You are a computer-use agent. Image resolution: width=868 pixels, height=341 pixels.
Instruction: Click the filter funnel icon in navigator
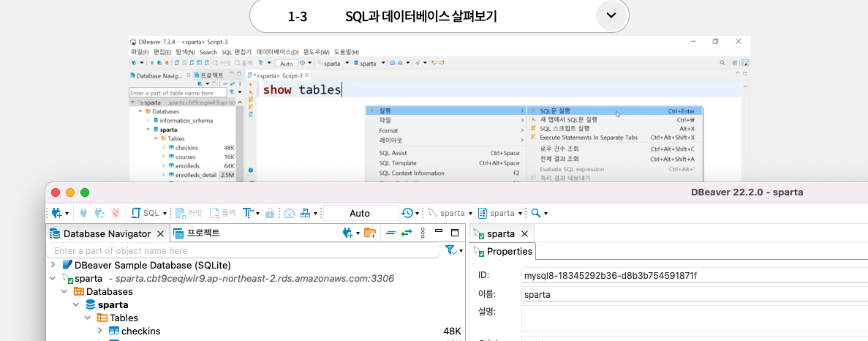(x=450, y=251)
